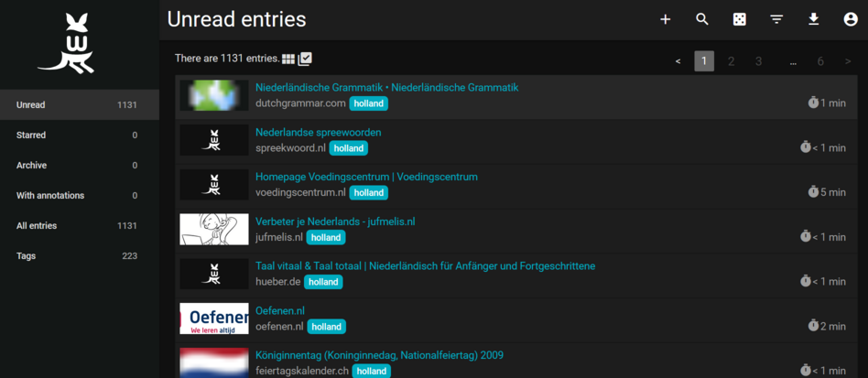The width and height of the screenshot is (868, 378).
Task: Click the dutchgrammar.com domain text
Action: 300,103
